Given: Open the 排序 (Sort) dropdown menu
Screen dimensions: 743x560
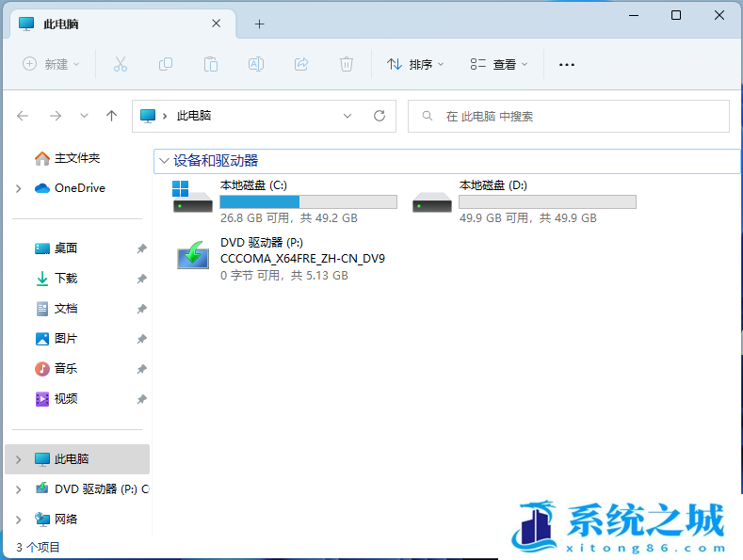Looking at the screenshot, I should pos(415,64).
